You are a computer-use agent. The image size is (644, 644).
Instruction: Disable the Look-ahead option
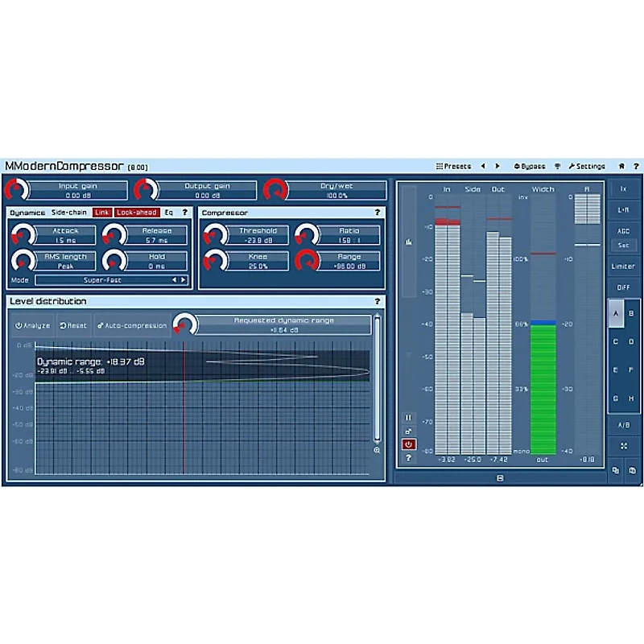click(136, 213)
